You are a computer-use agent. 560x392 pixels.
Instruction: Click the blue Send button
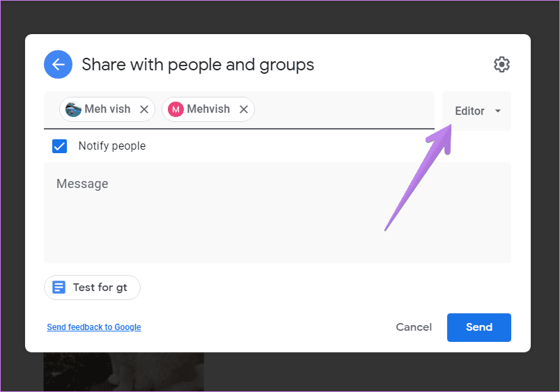479,327
